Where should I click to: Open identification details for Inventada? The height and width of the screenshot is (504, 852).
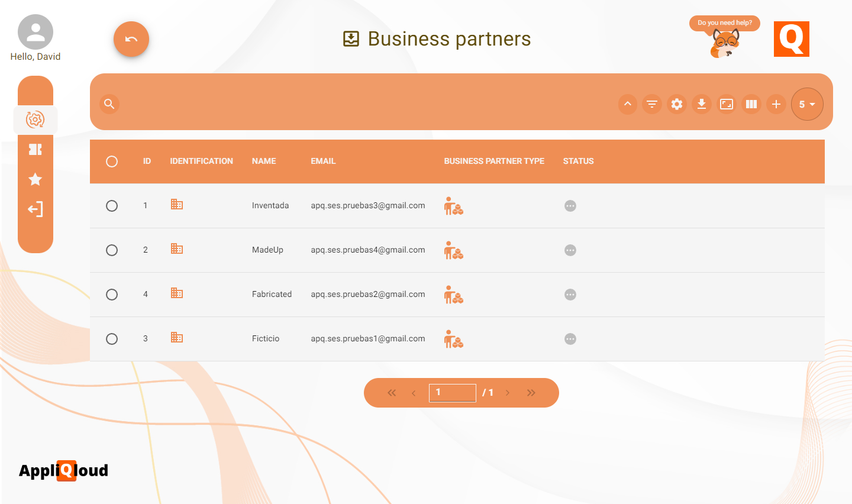176,204
